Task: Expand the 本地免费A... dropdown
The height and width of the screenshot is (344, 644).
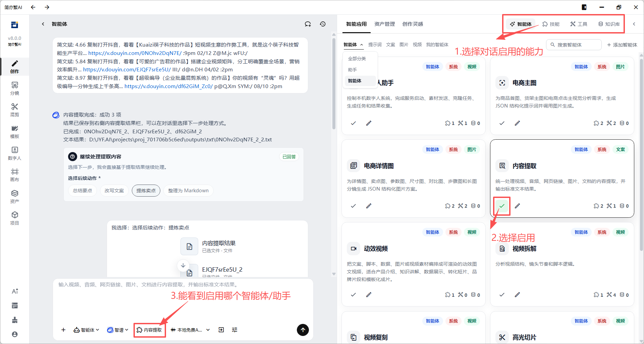Action: 190,330
